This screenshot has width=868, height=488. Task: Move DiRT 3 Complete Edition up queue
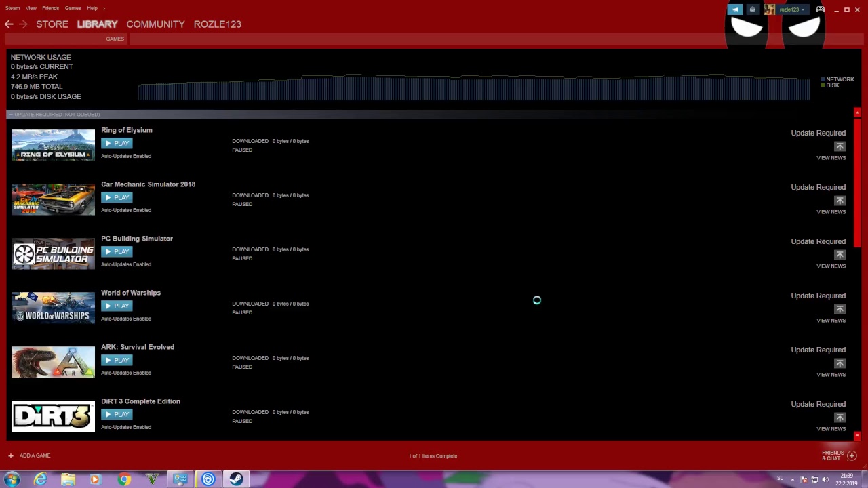pos(840,418)
